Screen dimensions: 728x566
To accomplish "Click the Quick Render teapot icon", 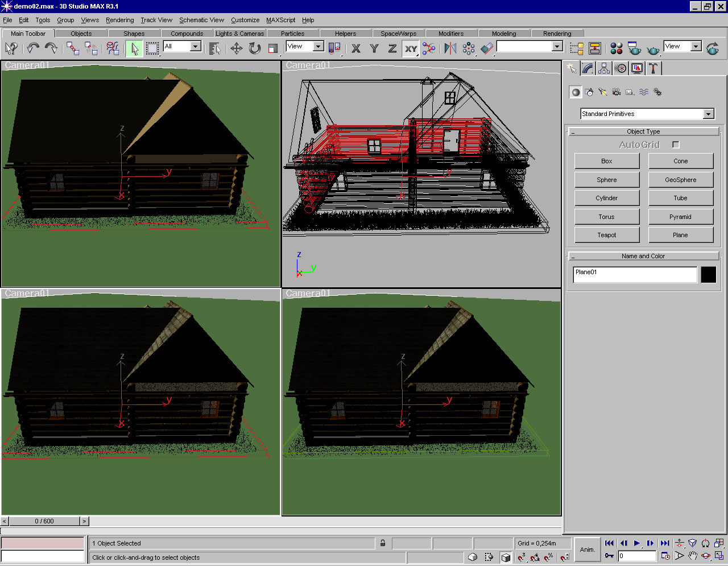I will [653, 49].
